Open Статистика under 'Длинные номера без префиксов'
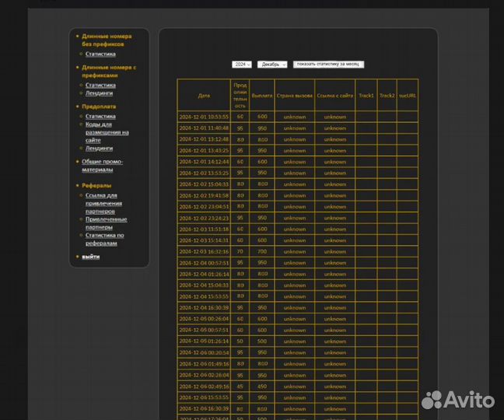Screen dimensions: 504x420 pos(100,54)
